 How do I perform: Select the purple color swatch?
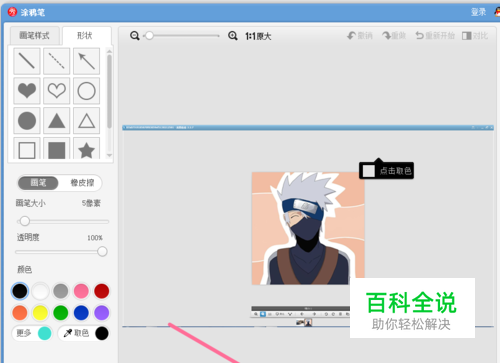click(x=102, y=313)
